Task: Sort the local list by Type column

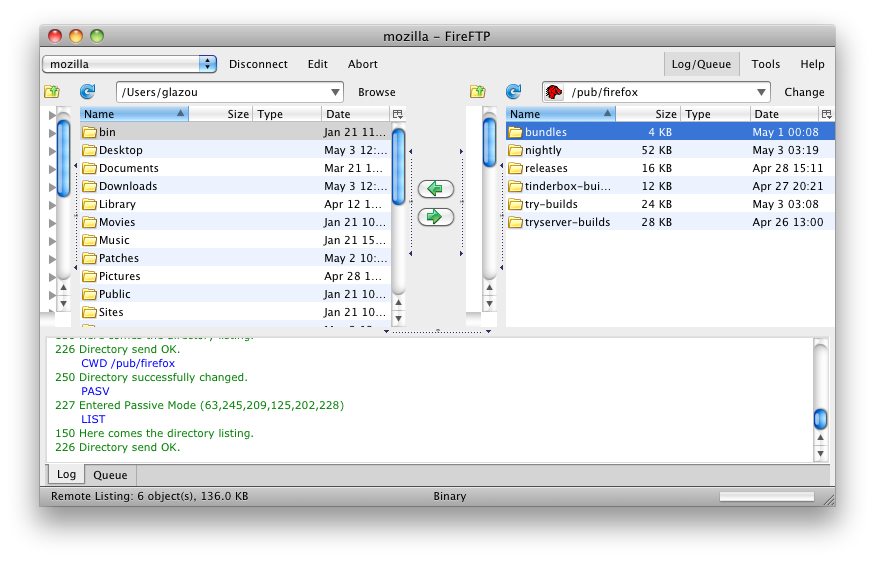Action: pos(287,114)
